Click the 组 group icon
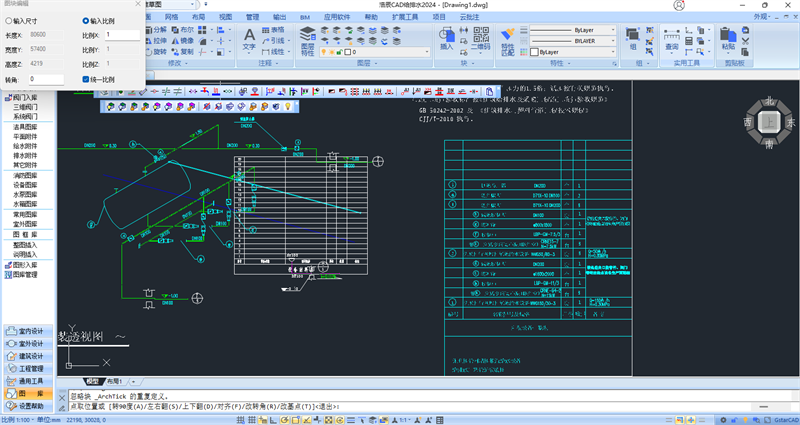Screen dimensions: 800x425 pyautogui.click(x=633, y=36)
